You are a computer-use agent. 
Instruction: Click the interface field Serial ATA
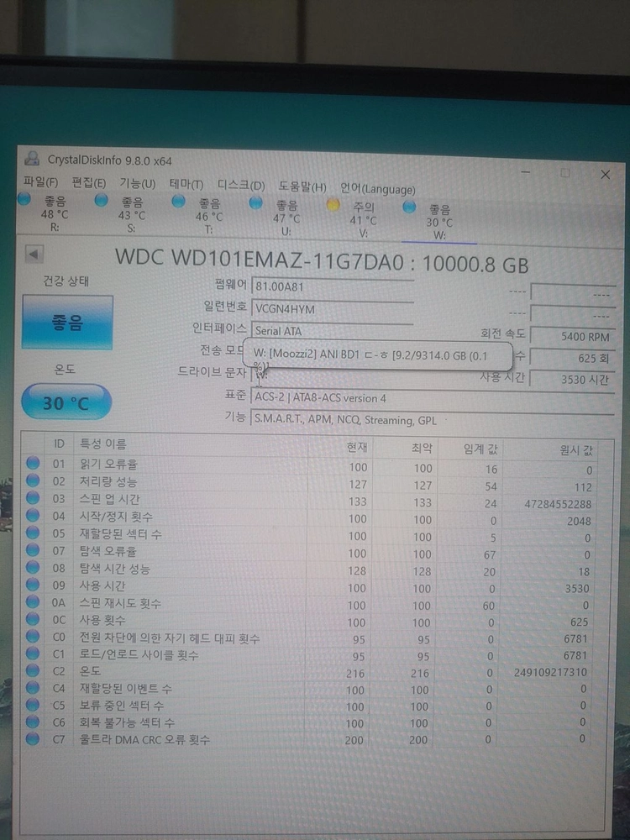[x=332, y=331]
